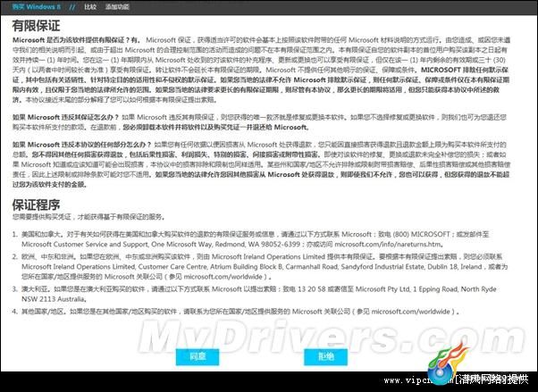Click the 保证程序 heading
Viewport: 538px width, 392px height.
pyautogui.click(x=36, y=204)
